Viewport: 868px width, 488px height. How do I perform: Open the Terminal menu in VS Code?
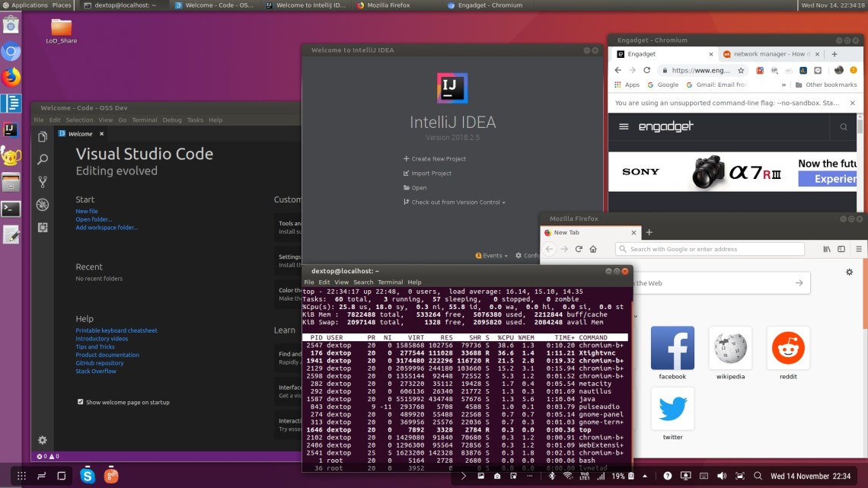pyautogui.click(x=145, y=120)
